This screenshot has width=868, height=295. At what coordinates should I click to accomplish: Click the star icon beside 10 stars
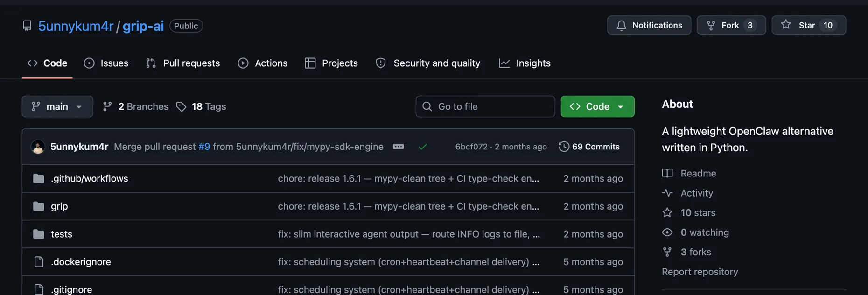pyautogui.click(x=667, y=212)
